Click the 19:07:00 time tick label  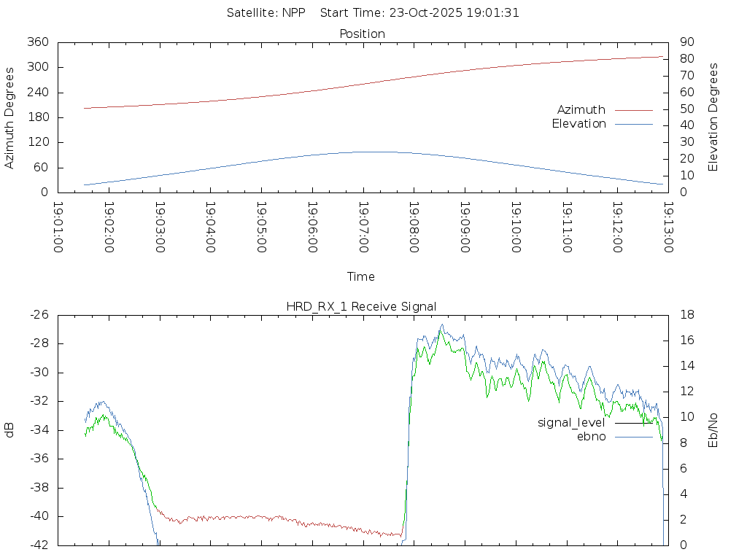pos(363,227)
